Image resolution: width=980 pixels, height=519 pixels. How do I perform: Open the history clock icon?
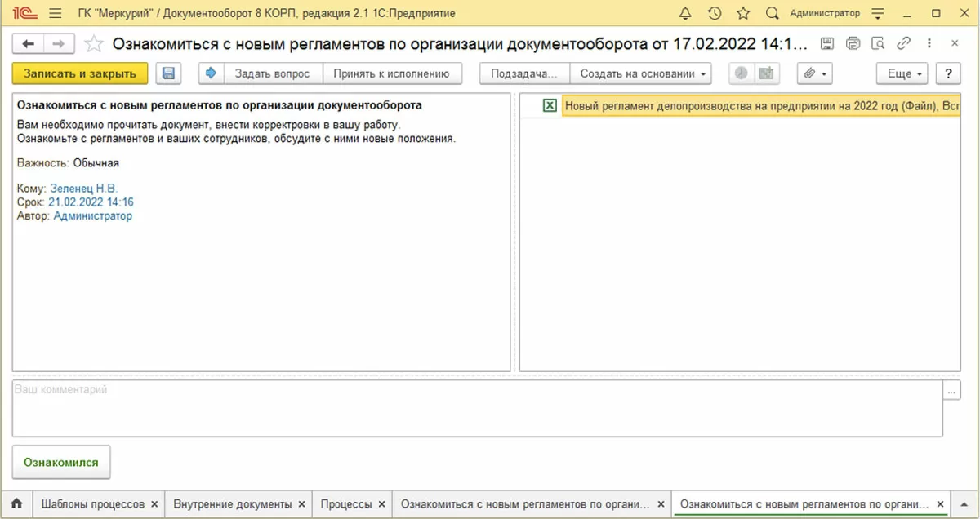(715, 13)
